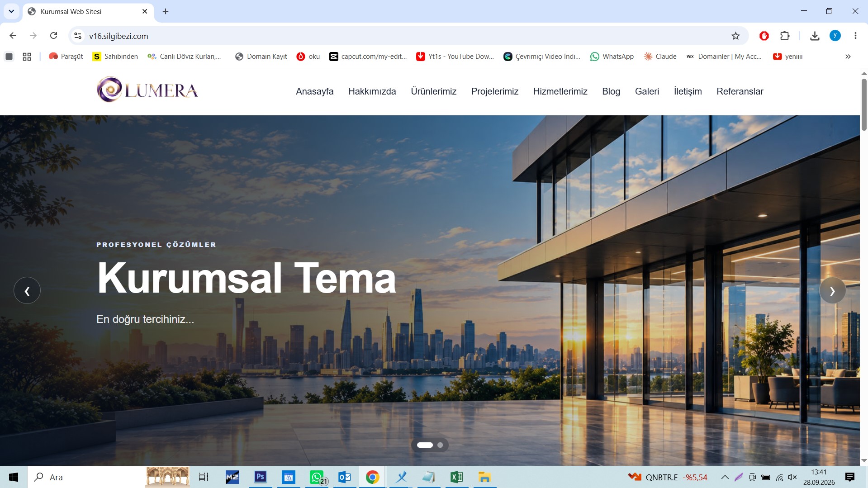Open the Galeri page link
The image size is (868, 488).
pos(647,91)
